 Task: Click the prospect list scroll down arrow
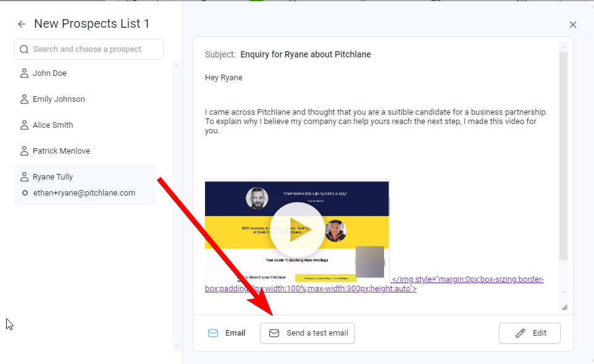(177, 345)
